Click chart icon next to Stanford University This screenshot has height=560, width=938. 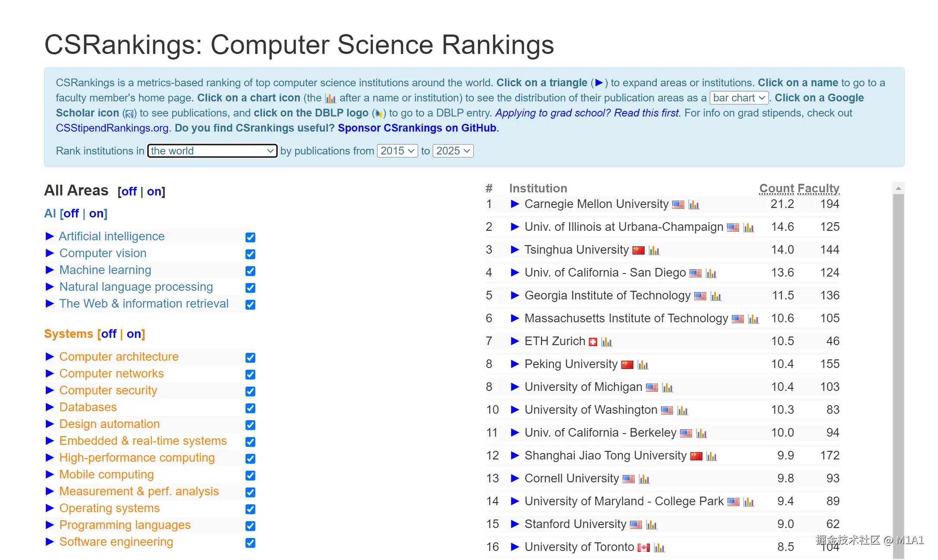click(x=651, y=525)
